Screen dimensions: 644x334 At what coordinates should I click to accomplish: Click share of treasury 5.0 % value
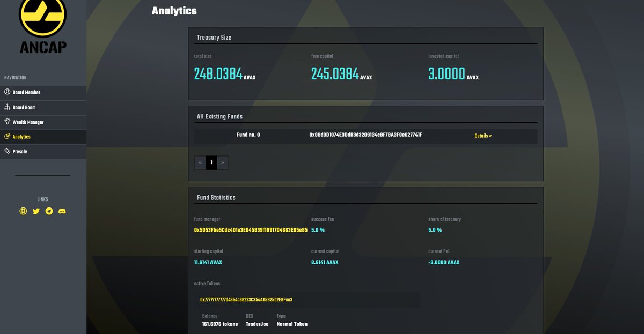pos(435,230)
